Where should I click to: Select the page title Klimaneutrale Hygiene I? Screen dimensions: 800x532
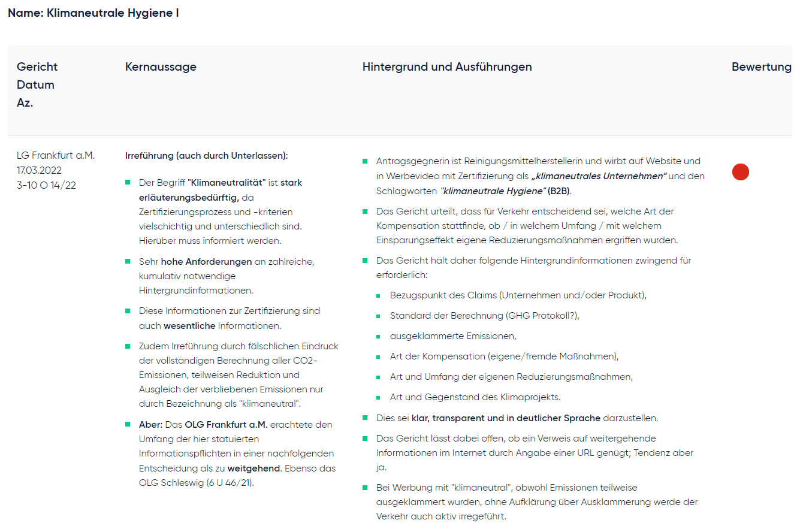pyautogui.click(x=93, y=13)
